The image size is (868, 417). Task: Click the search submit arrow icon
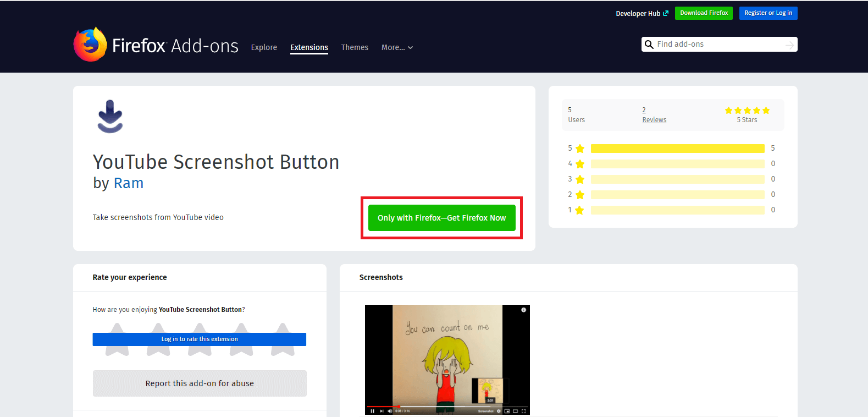790,45
